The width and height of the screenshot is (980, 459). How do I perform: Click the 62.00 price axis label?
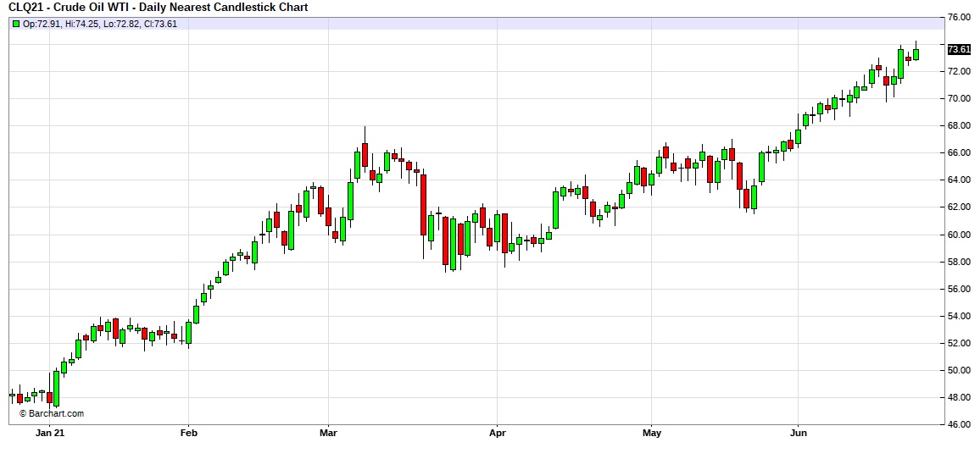point(960,207)
